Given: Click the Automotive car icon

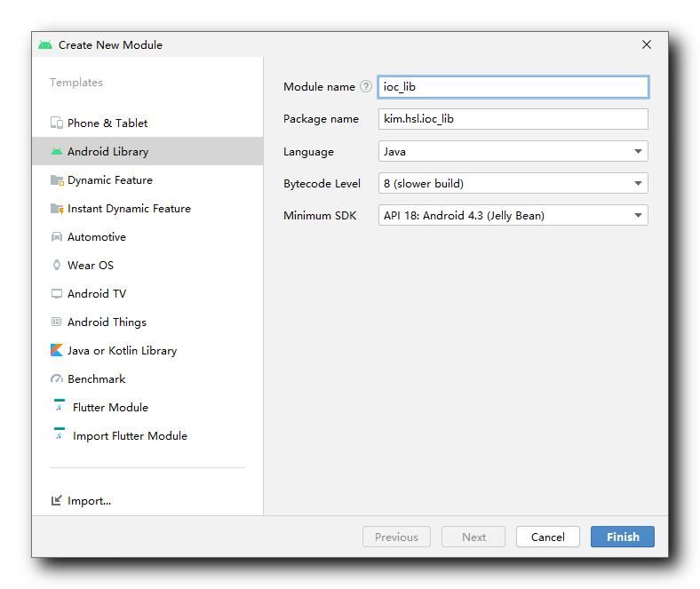Looking at the screenshot, I should pos(57,236).
